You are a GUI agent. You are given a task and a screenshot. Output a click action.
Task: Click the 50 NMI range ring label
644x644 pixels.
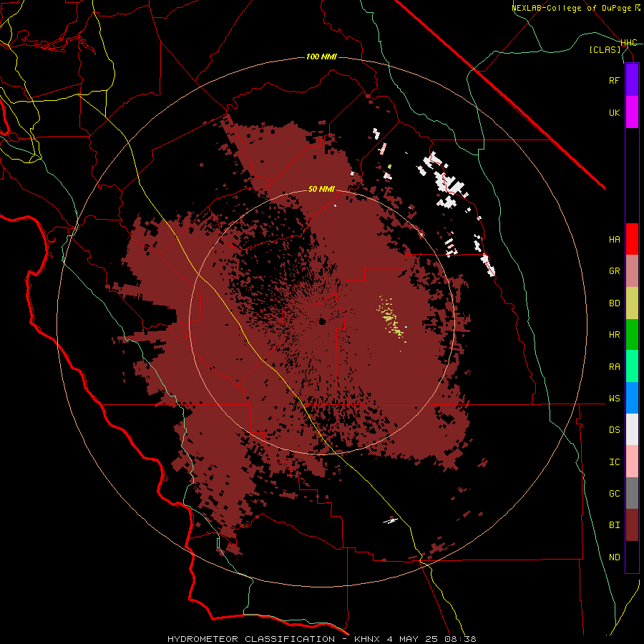pos(321,189)
